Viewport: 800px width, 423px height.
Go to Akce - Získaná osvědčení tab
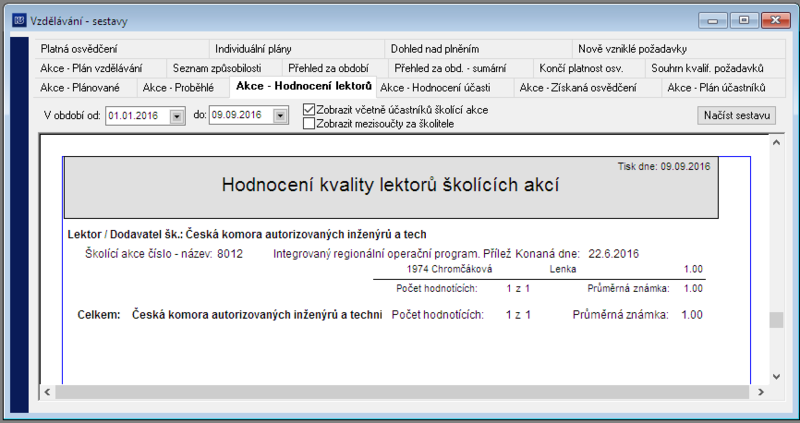(x=587, y=88)
